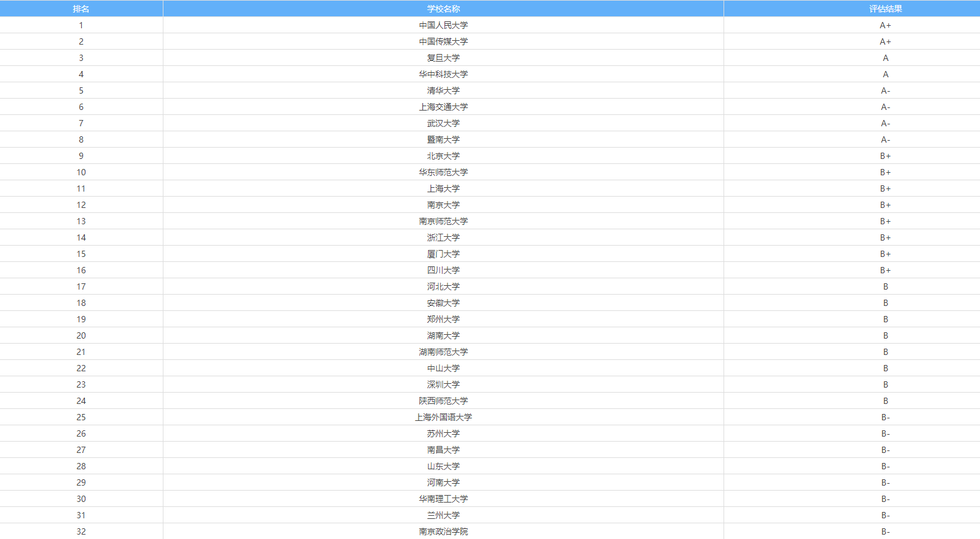
Task: Click the 南京大学 entry
Action: [443, 205]
